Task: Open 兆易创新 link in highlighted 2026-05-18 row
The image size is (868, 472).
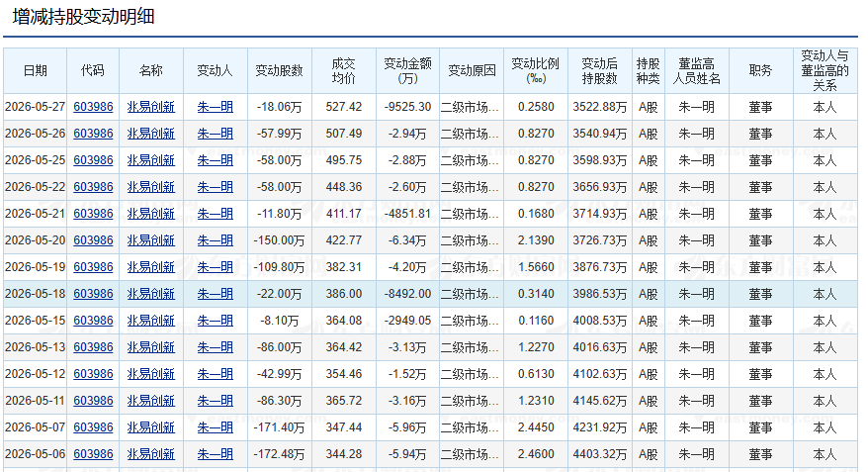Action: 151,294
